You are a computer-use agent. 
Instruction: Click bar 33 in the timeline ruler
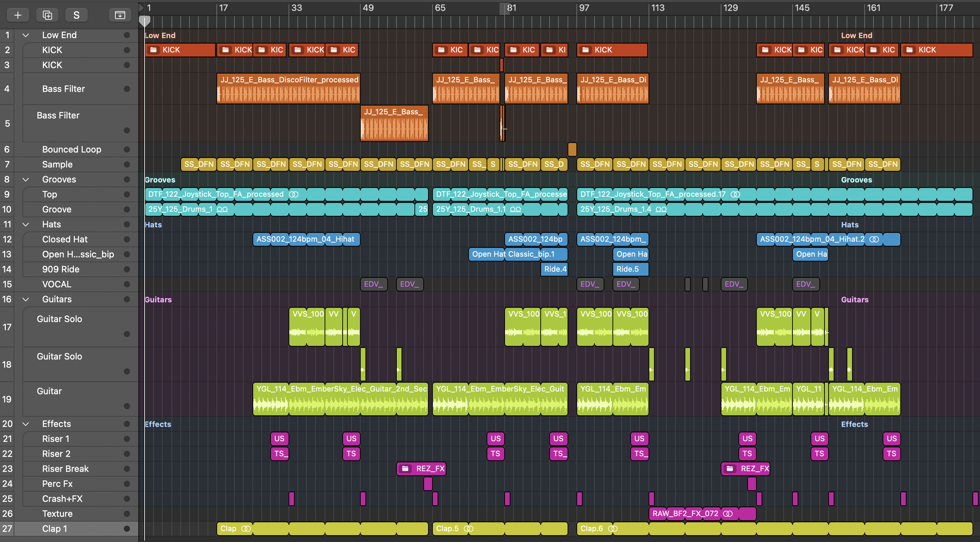point(296,7)
